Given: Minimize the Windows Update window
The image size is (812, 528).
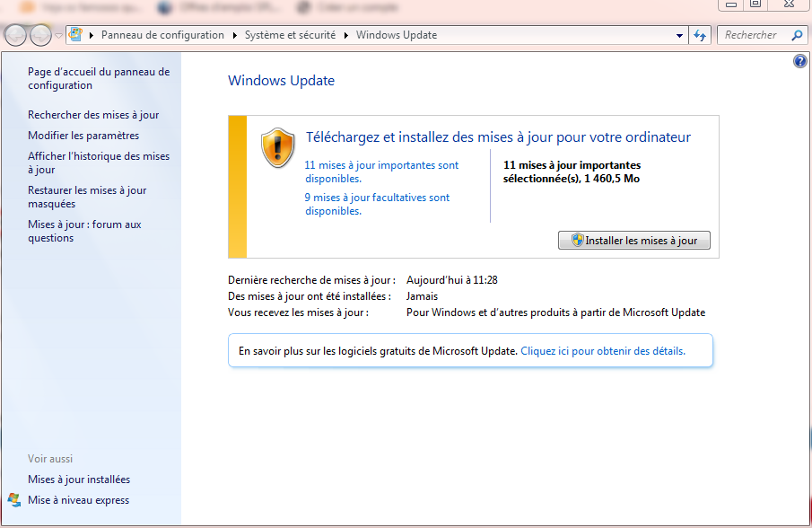Looking at the screenshot, I should coord(731,4).
